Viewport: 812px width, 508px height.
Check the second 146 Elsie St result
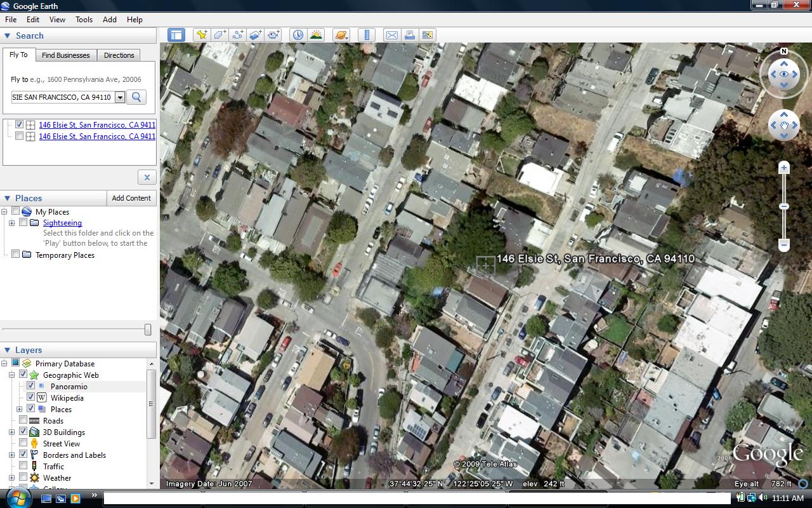point(20,137)
